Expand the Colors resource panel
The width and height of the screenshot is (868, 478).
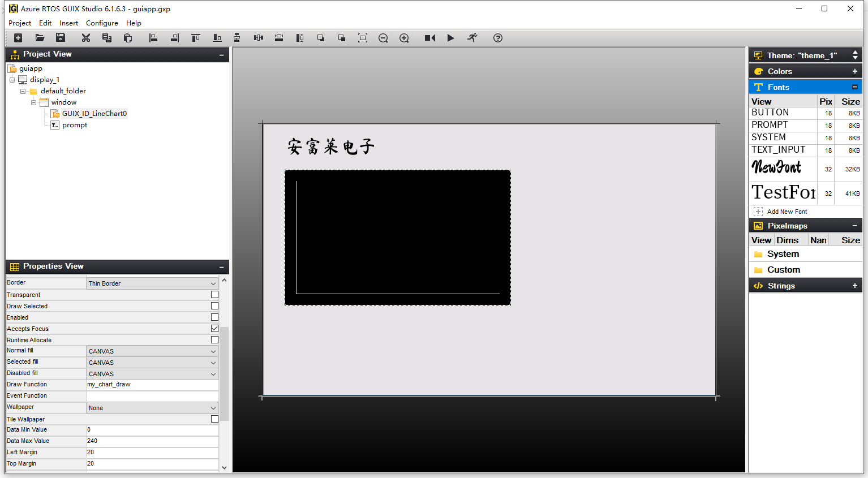[x=854, y=71]
